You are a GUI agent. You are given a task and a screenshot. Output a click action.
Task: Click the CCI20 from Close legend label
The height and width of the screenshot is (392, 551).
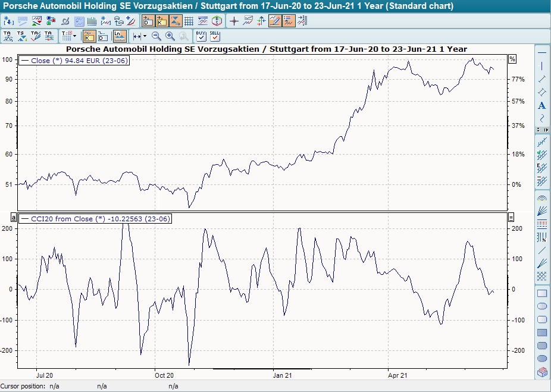[x=95, y=218]
